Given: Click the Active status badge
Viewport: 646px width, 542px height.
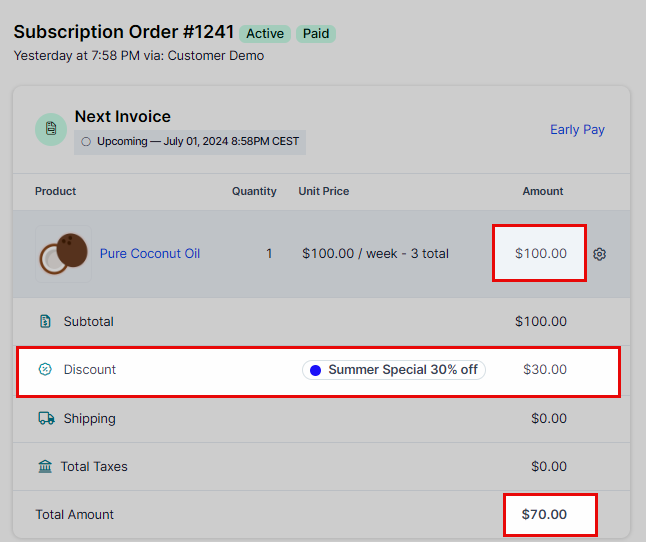Looking at the screenshot, I should pyautogui.click(x=265, y=34).
